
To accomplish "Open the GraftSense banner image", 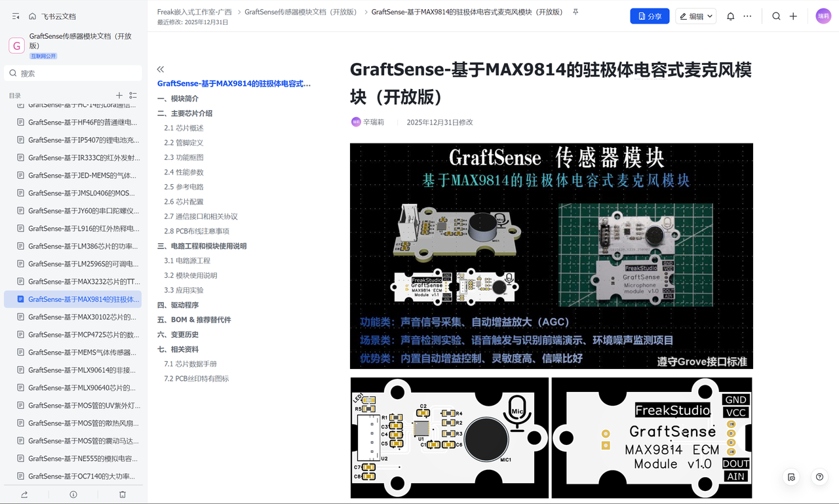I will pyautogui.click(x=551, y=256).
